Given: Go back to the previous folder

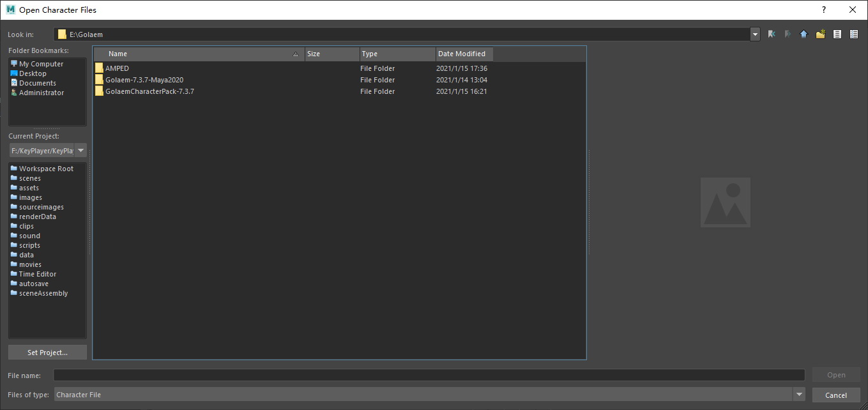Looking at the screenshot, I should tap(772, 34).
